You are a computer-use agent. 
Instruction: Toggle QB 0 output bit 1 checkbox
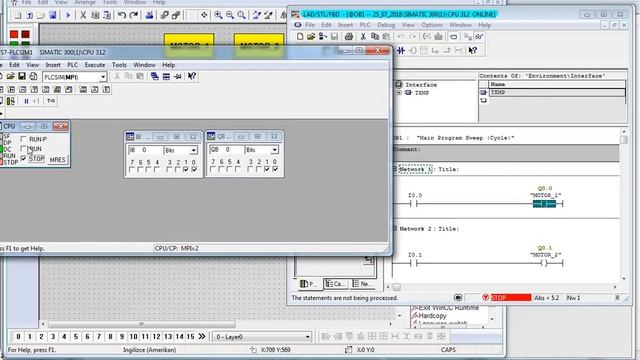267,169
